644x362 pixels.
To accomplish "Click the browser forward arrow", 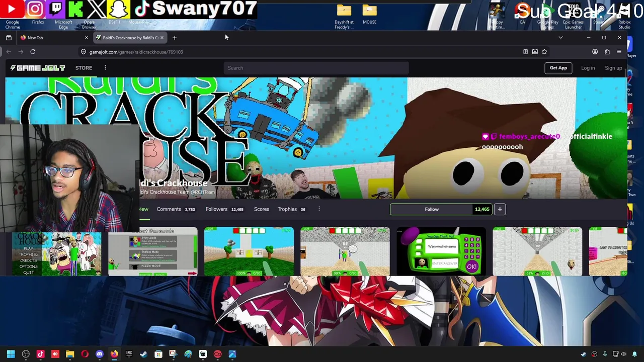I will click(x=21, y=52).
